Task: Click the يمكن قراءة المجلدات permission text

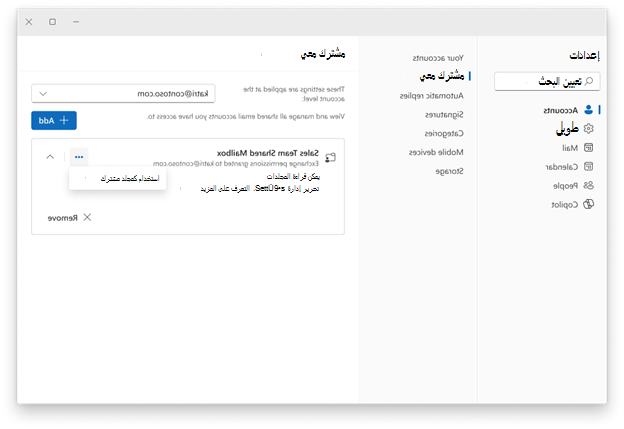Action: [x=293, y=176]
